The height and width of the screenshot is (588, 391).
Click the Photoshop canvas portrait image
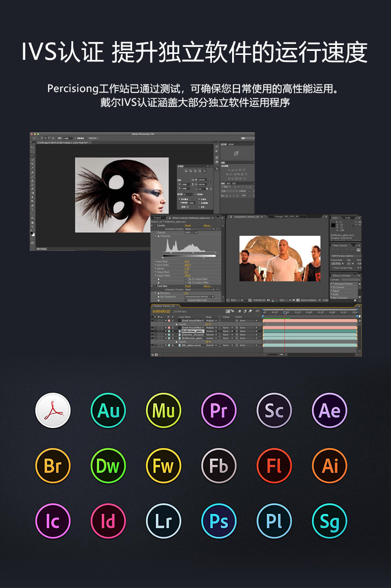point(122,195)
